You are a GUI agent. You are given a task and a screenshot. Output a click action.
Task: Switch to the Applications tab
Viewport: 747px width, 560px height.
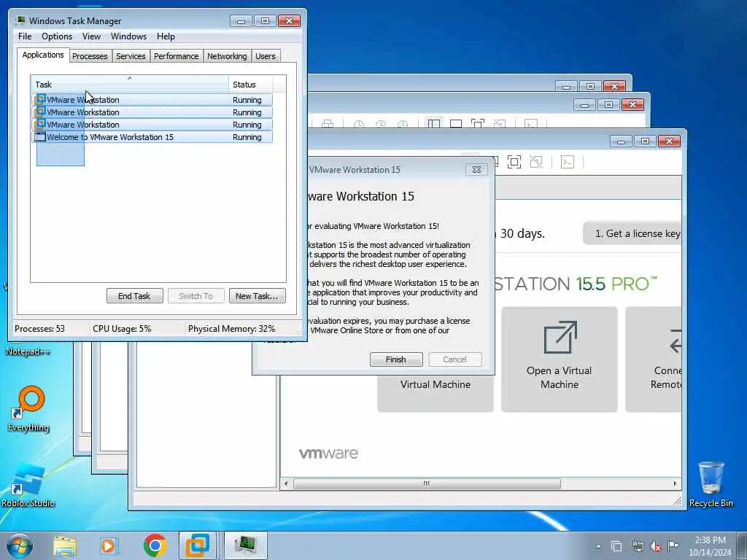pos(43,55)
